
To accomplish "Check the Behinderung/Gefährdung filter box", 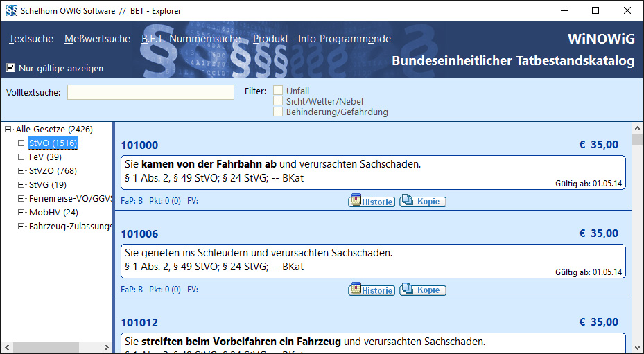I will [x=278, y=112].
